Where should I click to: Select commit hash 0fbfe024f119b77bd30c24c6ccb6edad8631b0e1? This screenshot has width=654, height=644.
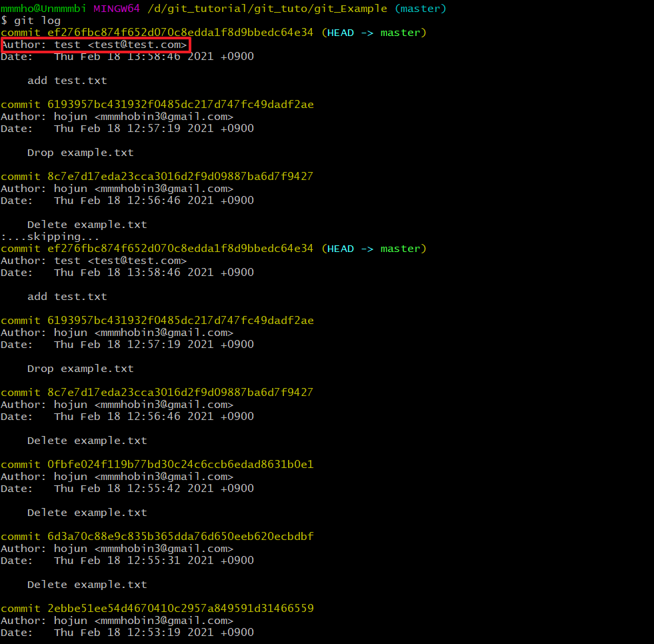(180, 464)
